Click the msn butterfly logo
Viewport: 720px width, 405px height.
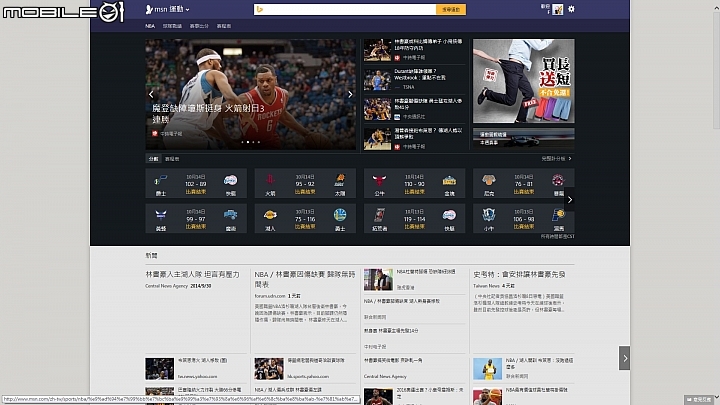(149, 9)
